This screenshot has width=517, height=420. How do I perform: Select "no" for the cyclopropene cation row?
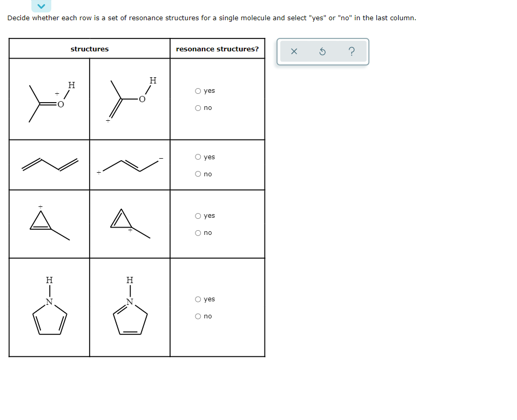coord(198,233)
